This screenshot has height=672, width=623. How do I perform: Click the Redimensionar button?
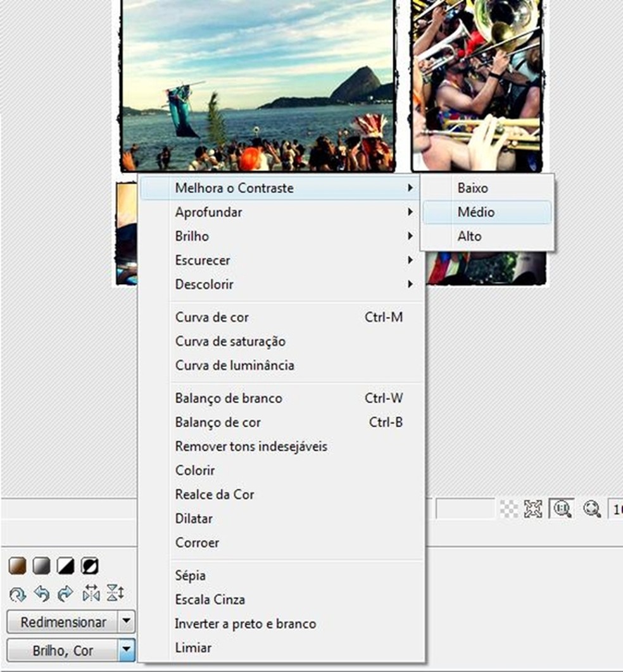click(62, 622)
